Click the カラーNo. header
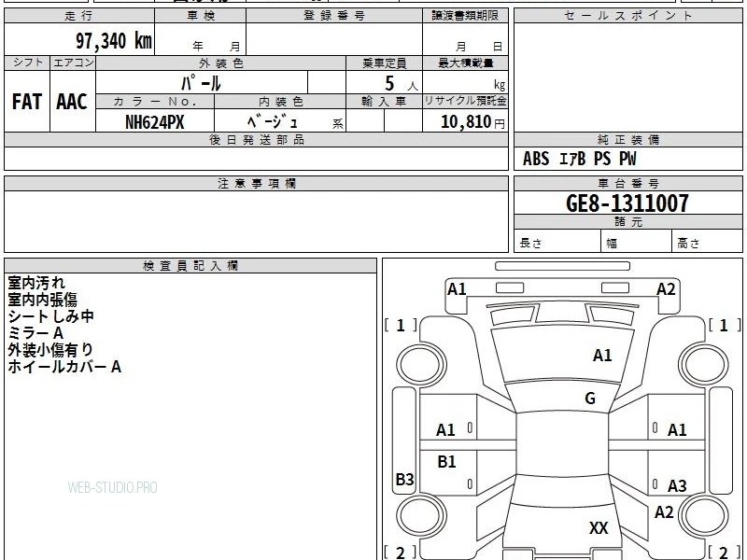747x560 pixels. click(x=155, y=102)
